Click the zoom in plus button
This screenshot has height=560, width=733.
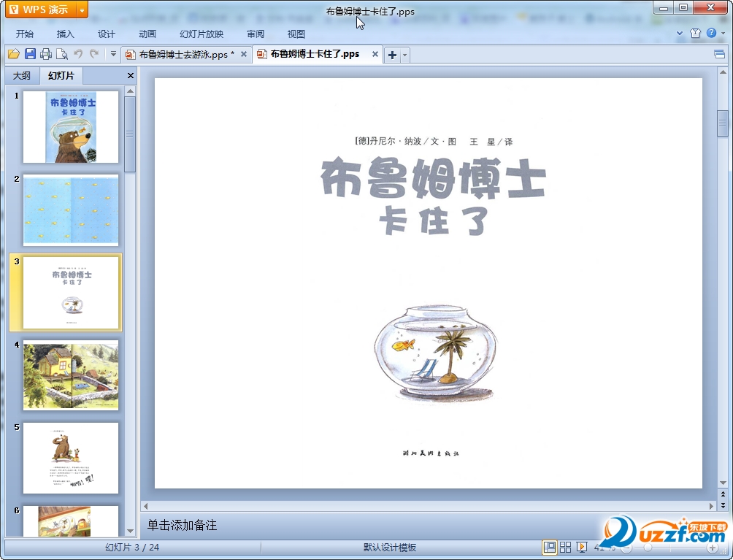point(713,548)
